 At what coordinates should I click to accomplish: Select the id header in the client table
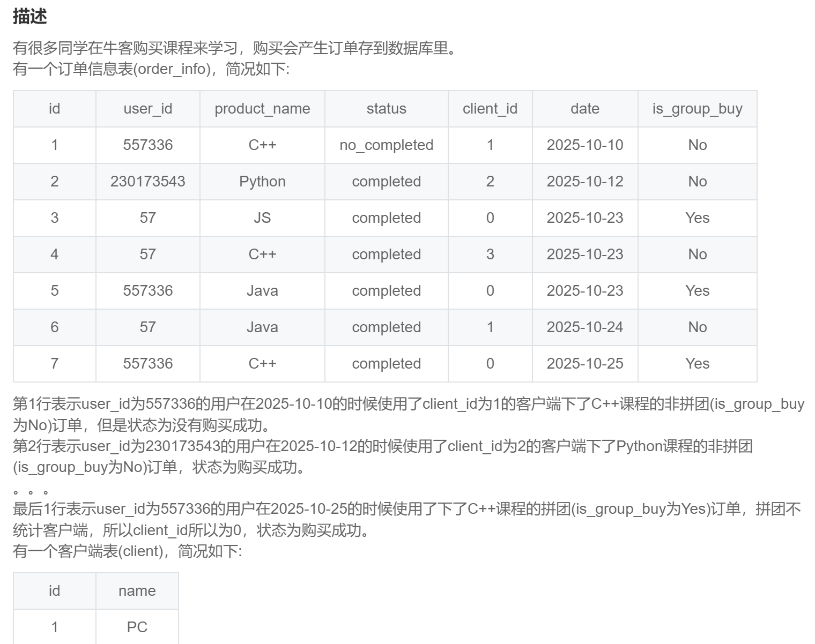54,591
